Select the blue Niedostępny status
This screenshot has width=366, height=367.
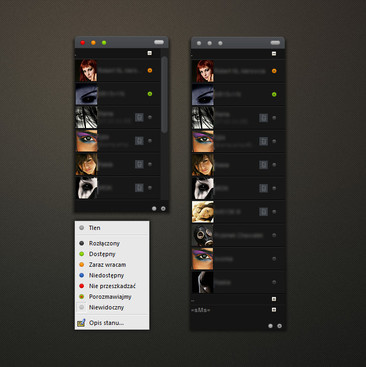(x=112, y=275)
